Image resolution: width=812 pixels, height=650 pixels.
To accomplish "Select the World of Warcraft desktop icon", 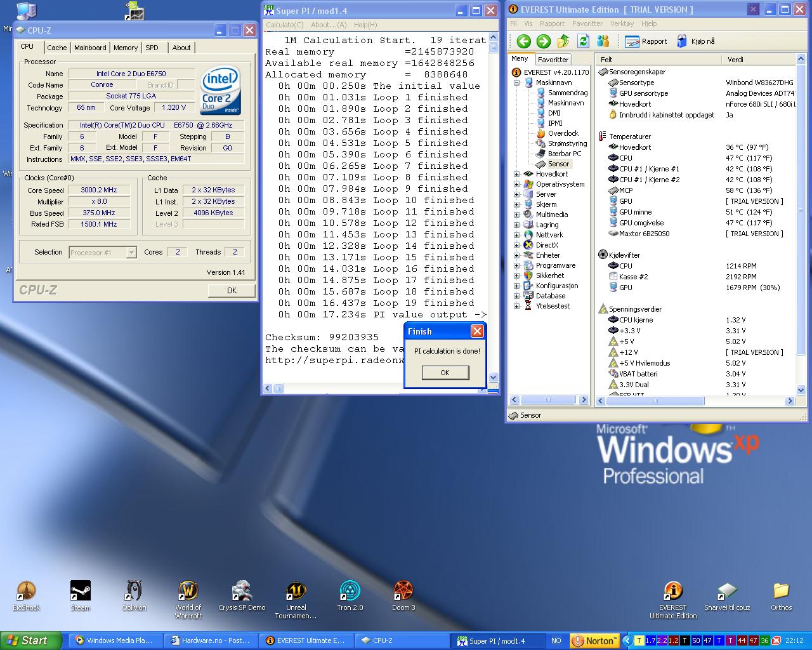I will (188, 599).
